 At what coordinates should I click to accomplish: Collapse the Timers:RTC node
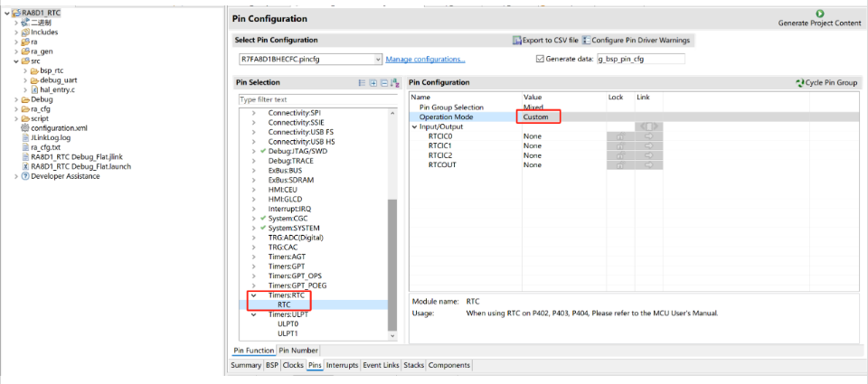254,295
